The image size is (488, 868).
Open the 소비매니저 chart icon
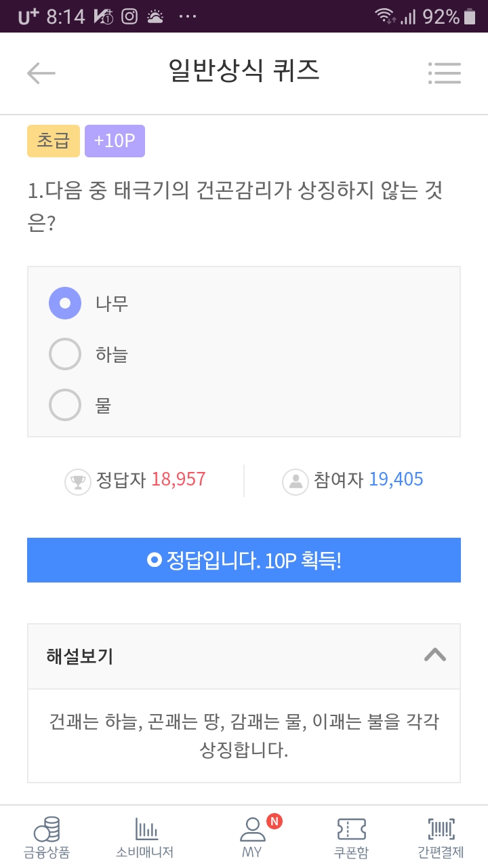(145, 830)
